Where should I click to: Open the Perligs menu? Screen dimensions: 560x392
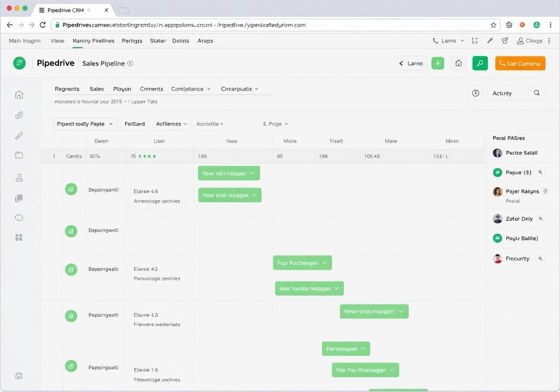pos(132,41)
